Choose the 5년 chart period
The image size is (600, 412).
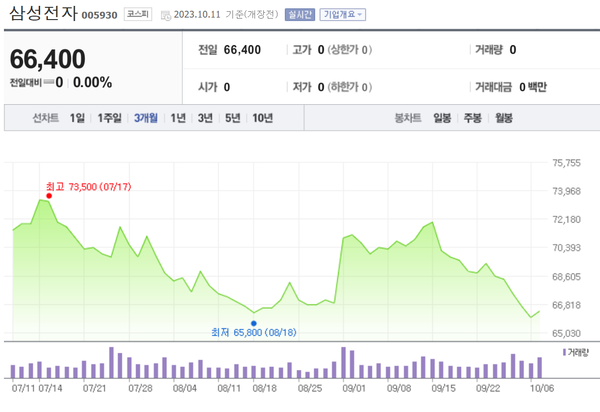232,118
